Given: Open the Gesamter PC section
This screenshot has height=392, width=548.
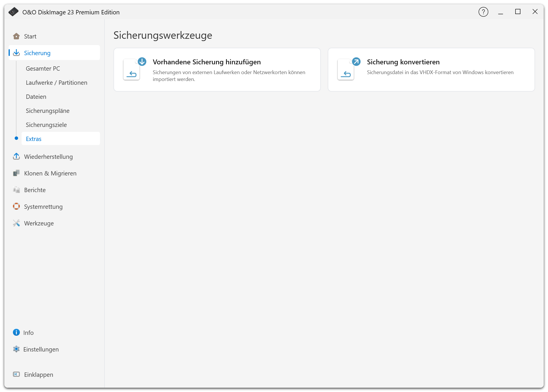Looking at the screenshot, I should click(x=43, y=68).
